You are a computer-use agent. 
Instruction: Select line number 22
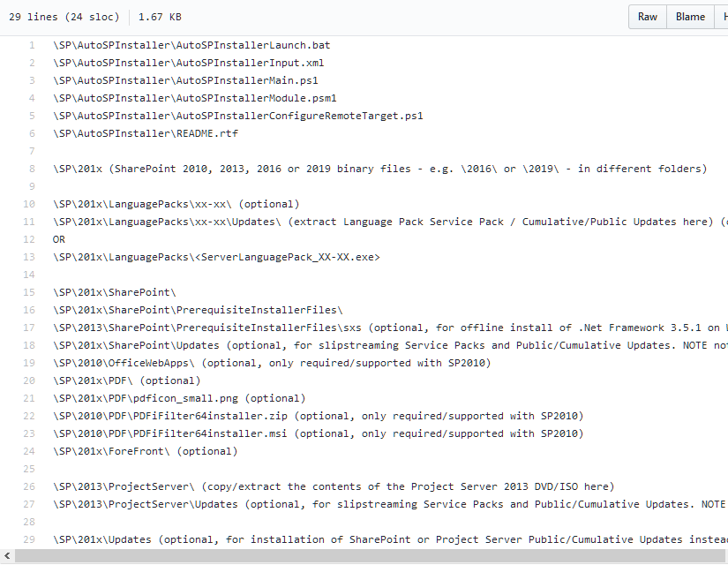point(29,416)
